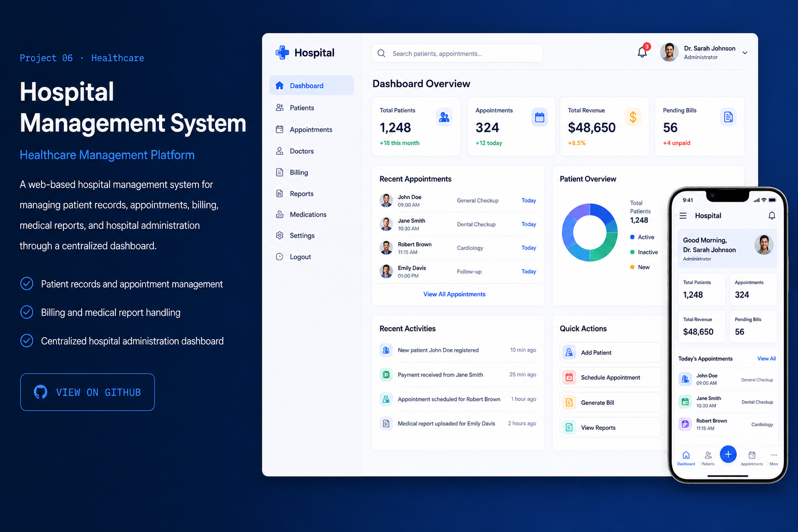
Task: Click the Hospital cross logo icon
Action: (x=282, y=52)
